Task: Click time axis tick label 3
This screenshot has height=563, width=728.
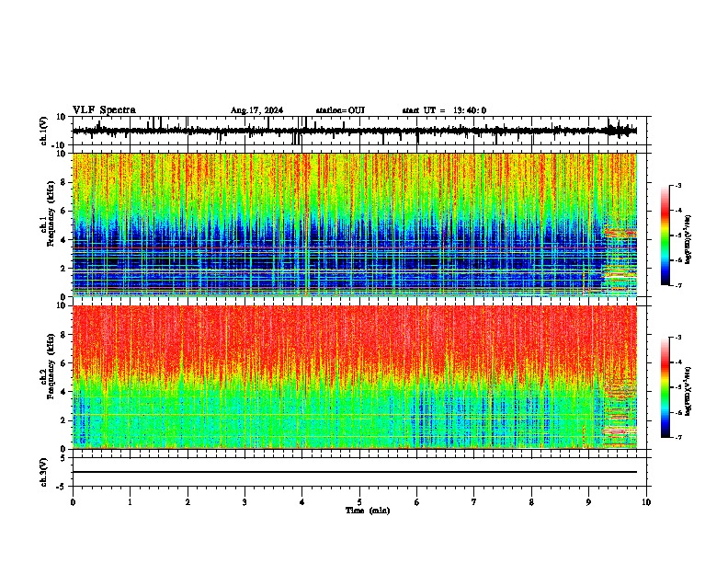Action: [245, 502]
